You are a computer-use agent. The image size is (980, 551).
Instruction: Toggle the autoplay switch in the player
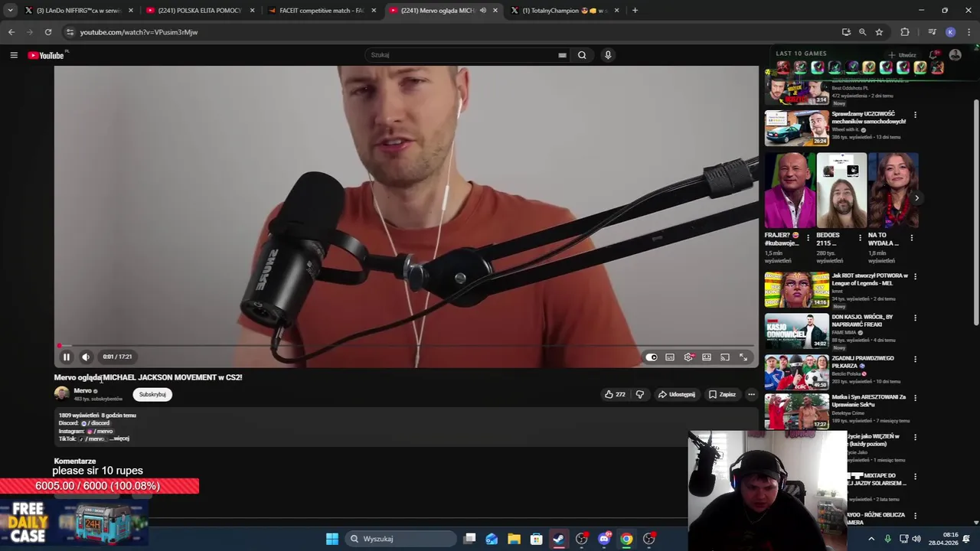point(652,357)
